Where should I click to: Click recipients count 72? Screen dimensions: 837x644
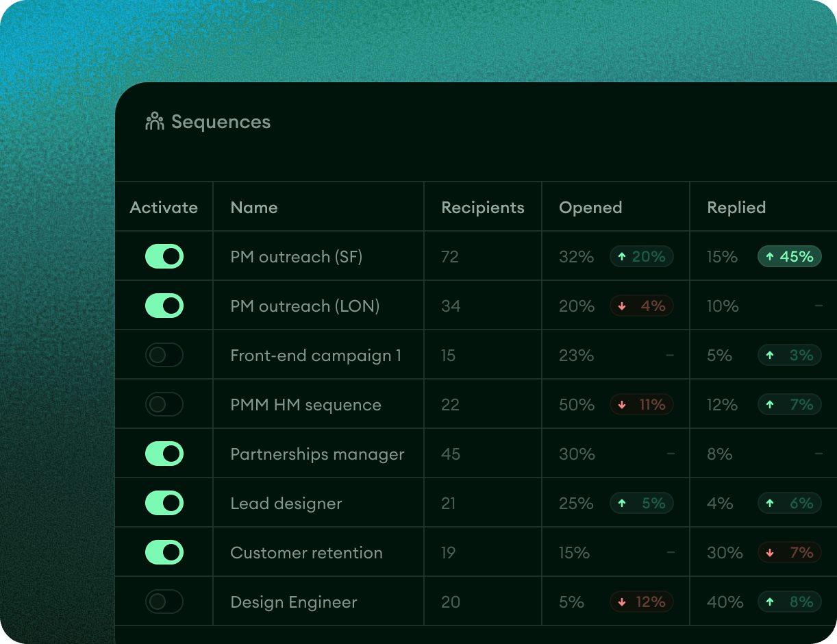(450, 257)
